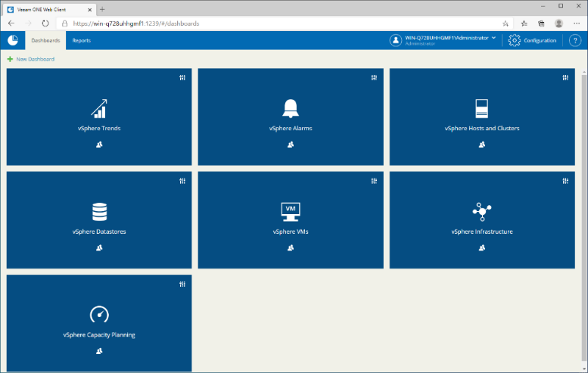View site security lock icon
The width and height of the screenshot is (588, 373).
coord(64,23)
